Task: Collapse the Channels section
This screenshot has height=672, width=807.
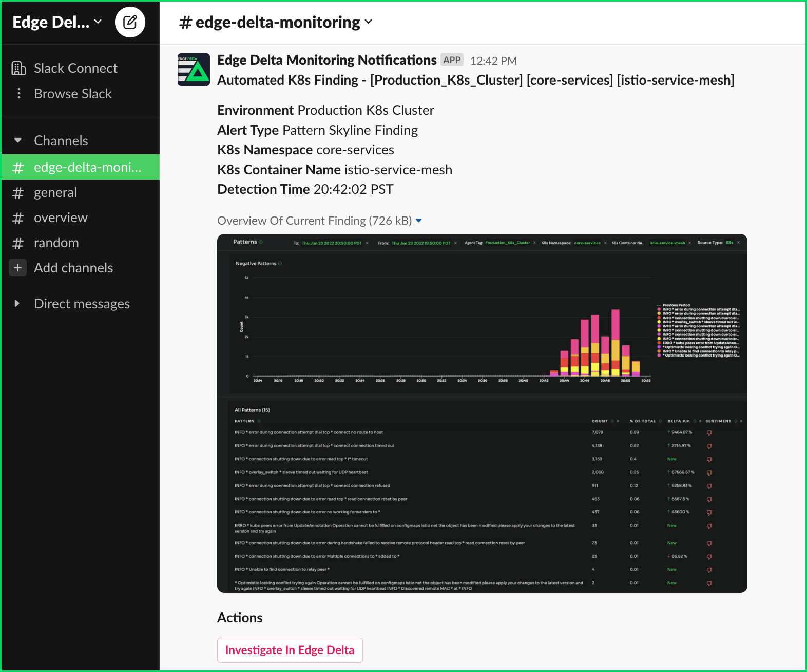Action: pos(18,140)
